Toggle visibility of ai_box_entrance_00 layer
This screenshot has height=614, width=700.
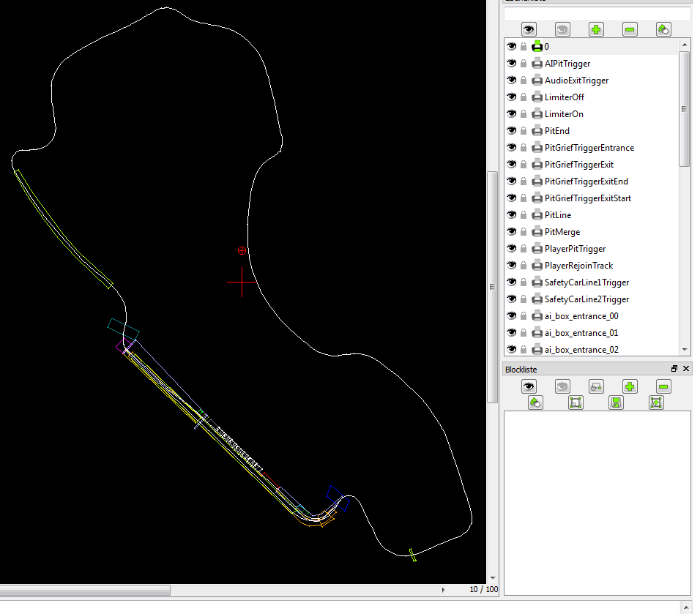(x=512, y=316)
